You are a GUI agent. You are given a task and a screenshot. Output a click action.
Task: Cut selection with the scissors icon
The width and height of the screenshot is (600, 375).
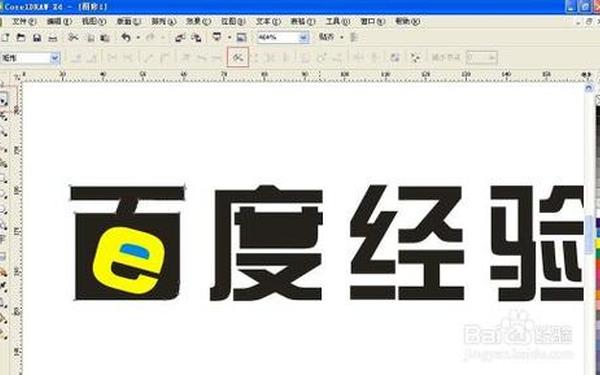point(73,38)
